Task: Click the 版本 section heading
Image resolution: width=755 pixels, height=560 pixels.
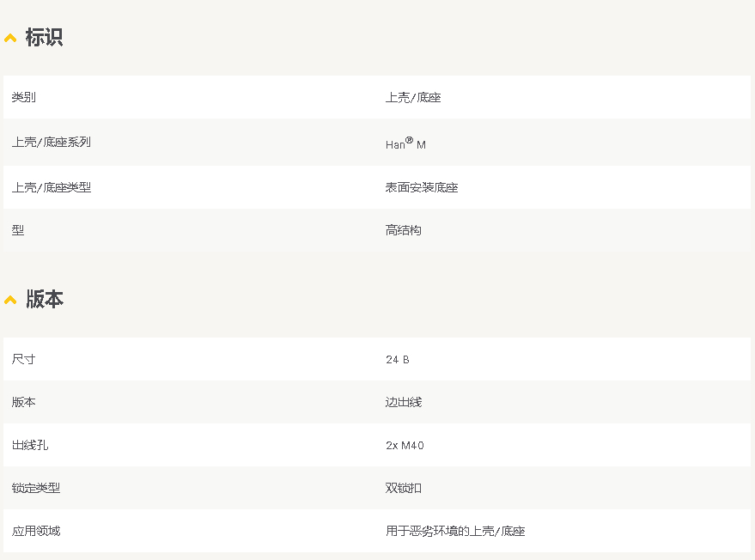Action: [x=45, y=299]
